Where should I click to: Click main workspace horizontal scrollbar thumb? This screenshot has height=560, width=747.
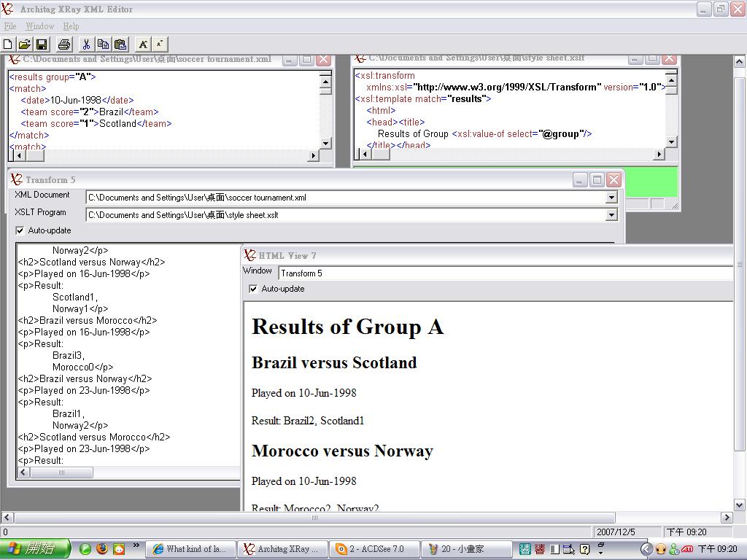[x=314, y=518]
